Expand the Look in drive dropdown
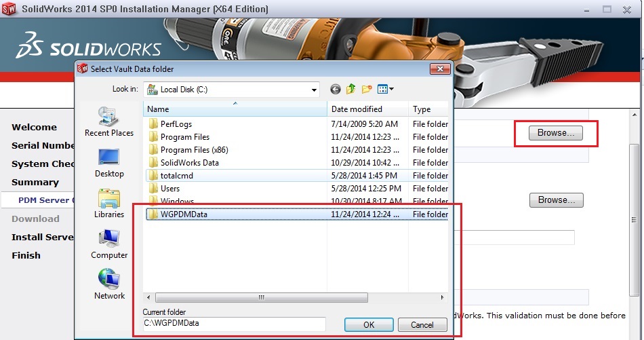 314,90
